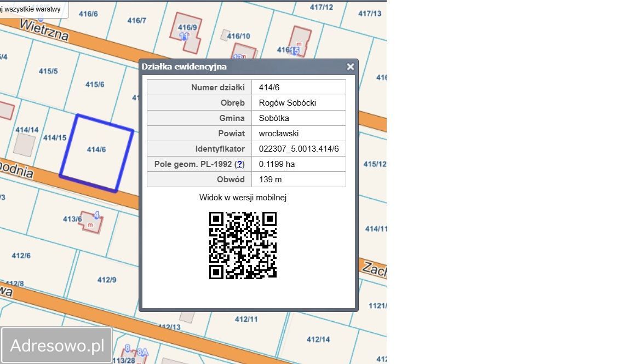The width and height of the screenshot is (631, 364).
Task: Click parcel 416/7 on the map
Action: tap(137, 20)
